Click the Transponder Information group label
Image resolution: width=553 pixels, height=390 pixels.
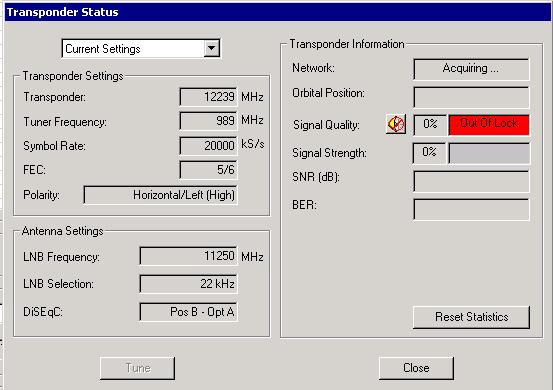347,44
